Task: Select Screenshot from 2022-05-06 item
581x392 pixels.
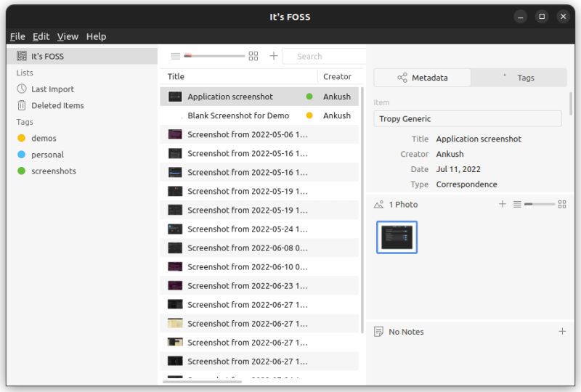Action: [x=259, y=134]
